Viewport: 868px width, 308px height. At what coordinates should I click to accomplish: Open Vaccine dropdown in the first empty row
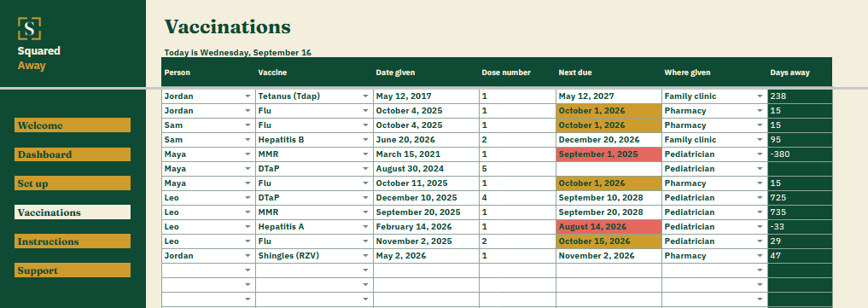365,270
